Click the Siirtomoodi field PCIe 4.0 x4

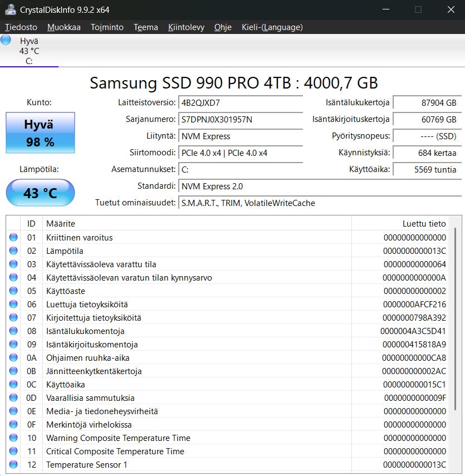[241, 153]
